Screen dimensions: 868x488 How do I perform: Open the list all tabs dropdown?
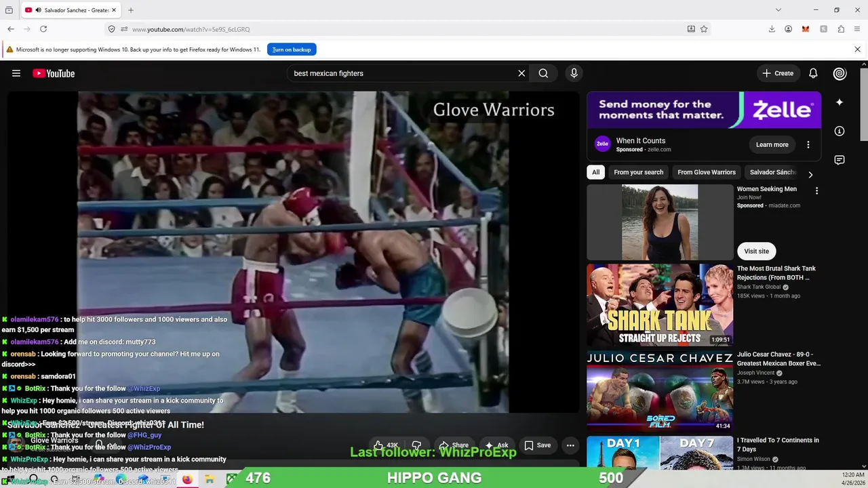point(778,10)
